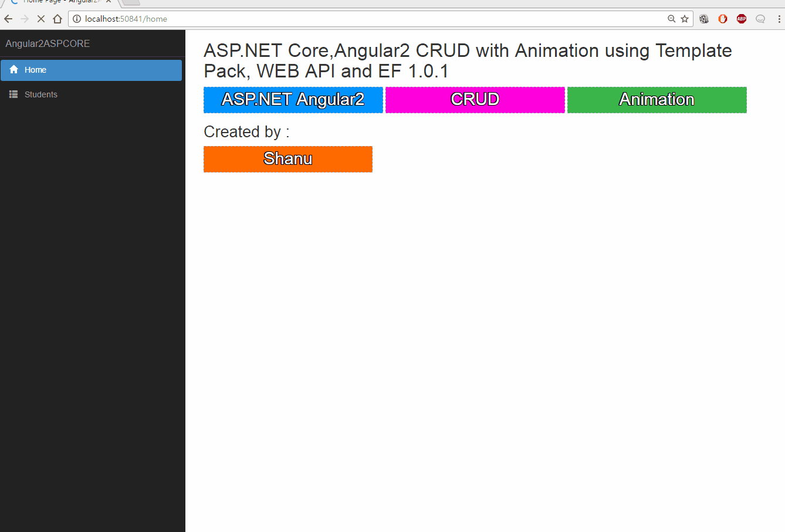Click the orange shield extension icon
Screen dimensions: 785x532
[723, 19]
